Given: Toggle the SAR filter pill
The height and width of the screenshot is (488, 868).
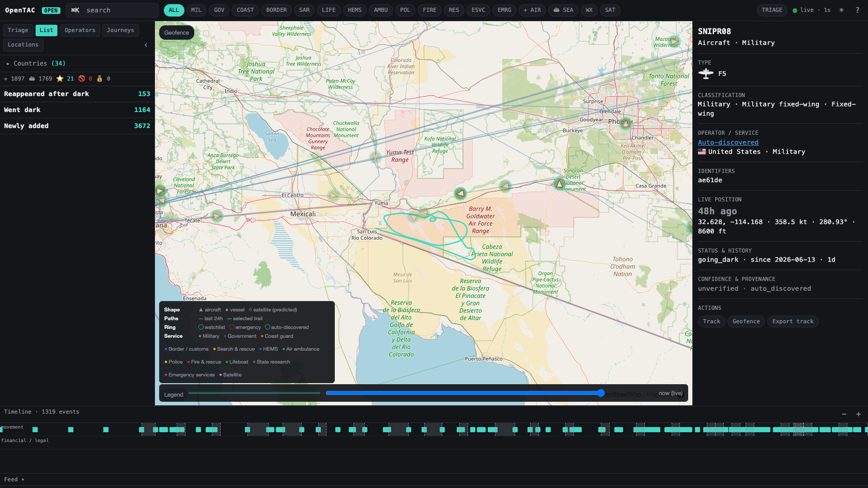Looking at the screenshot, I should (304, 10).
